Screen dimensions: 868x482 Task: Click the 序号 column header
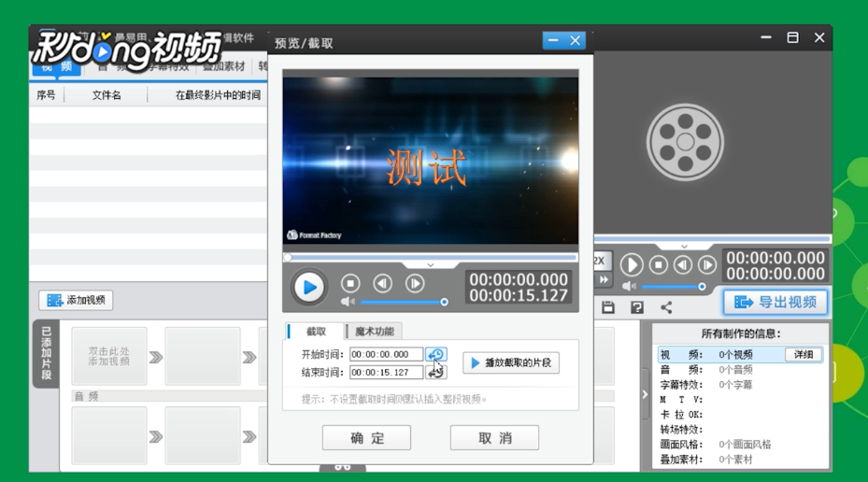coord(46,95)
